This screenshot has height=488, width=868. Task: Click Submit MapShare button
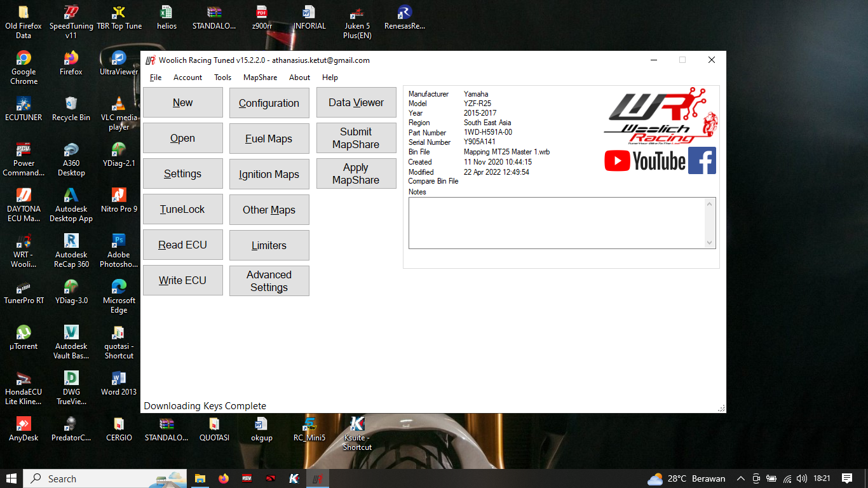(x=356, y=138)
